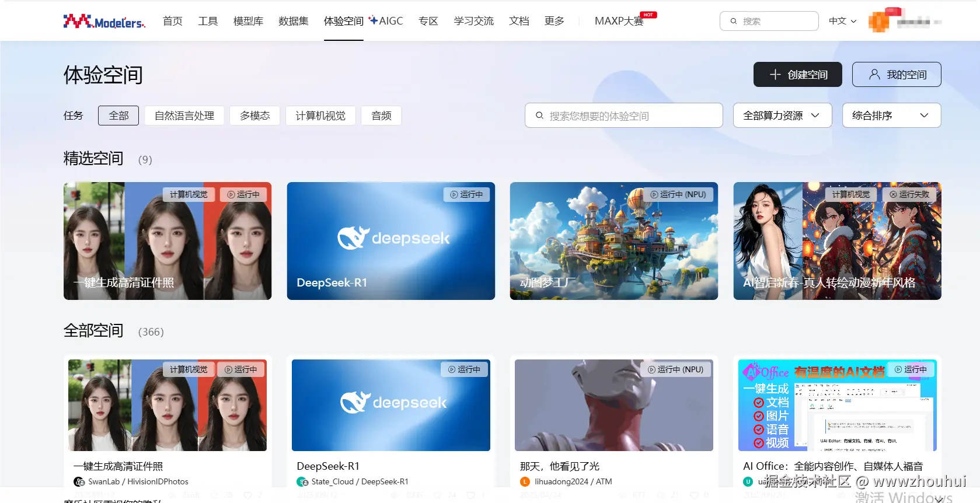Click the 全部空间 section heading
This screenshot has height=503, width=980.
pos(93,330)
